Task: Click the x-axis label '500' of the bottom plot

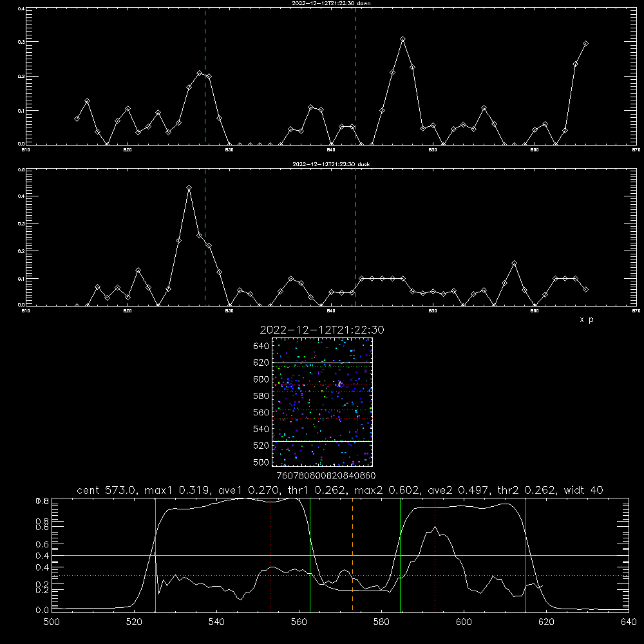Action: (52, 622)
